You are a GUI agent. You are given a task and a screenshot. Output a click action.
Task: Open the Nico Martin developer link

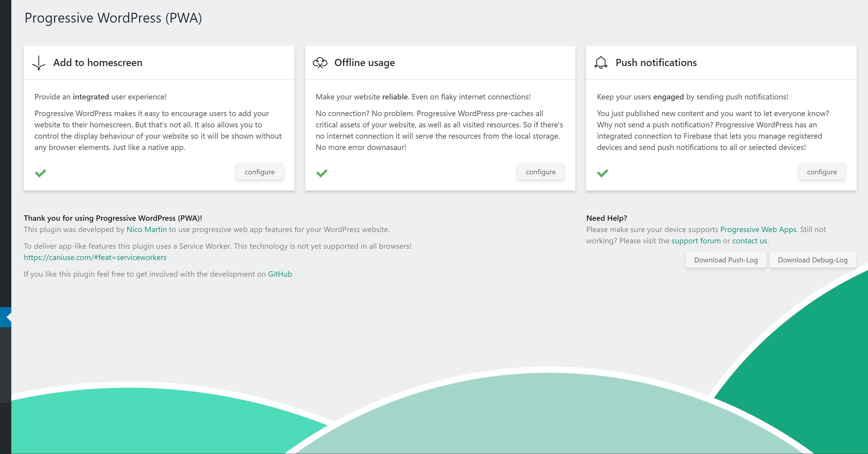(x=147, y=229)
